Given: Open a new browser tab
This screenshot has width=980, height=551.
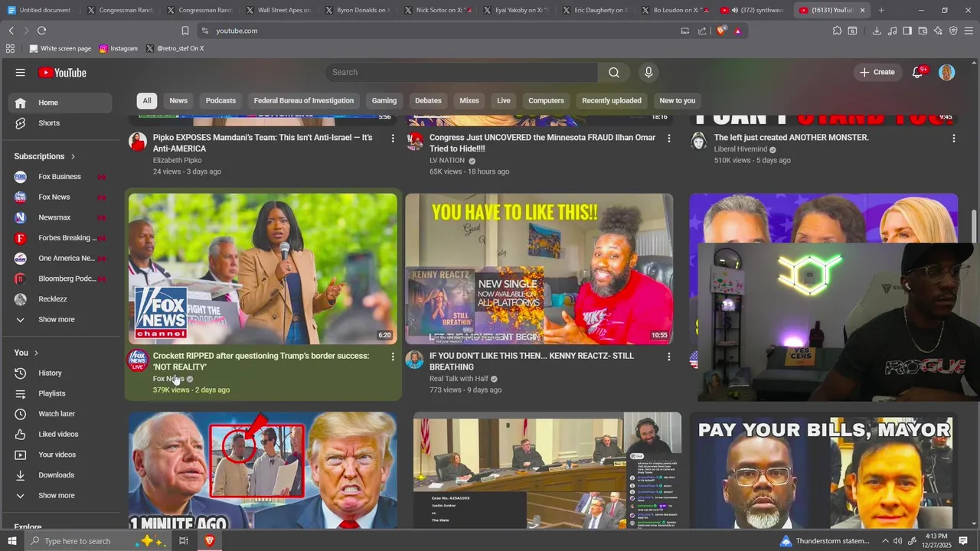Looking at the screenshot, I should tap(881, 10).
